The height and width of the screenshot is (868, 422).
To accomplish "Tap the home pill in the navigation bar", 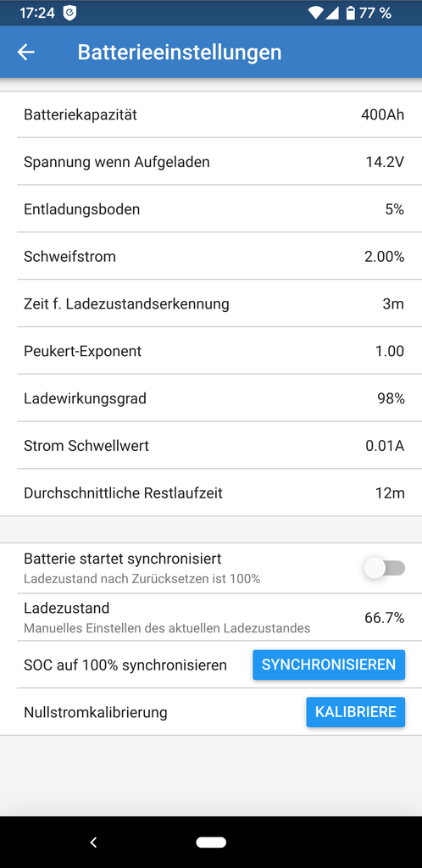I will tap(211, 842).
